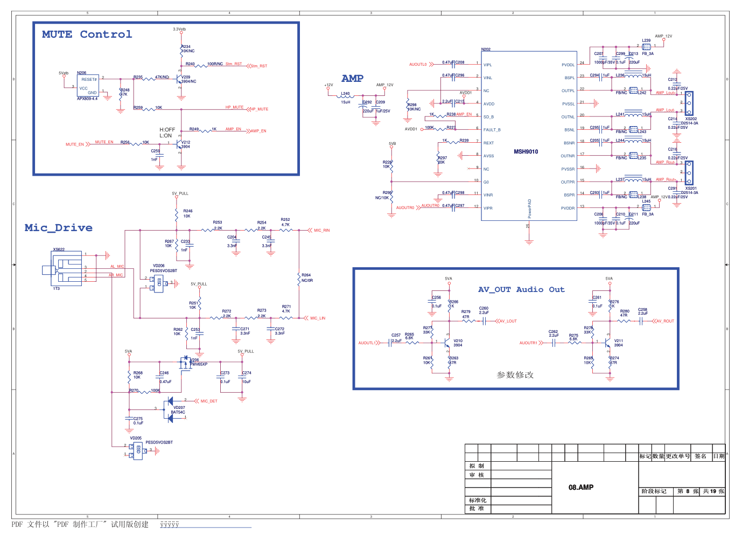Screen dimensions: 756x535
Task: Select the MIC_RIN net label
Action: [321, 230]
